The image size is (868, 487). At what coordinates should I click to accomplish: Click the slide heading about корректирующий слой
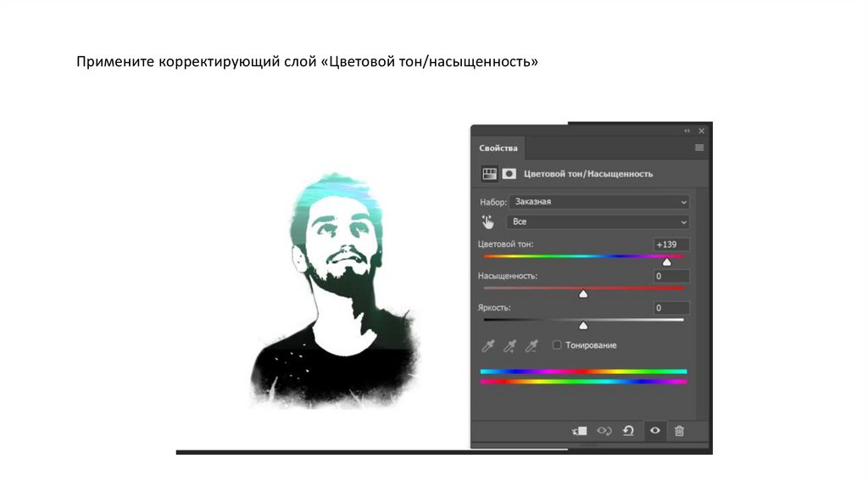(x=307, y=61)
